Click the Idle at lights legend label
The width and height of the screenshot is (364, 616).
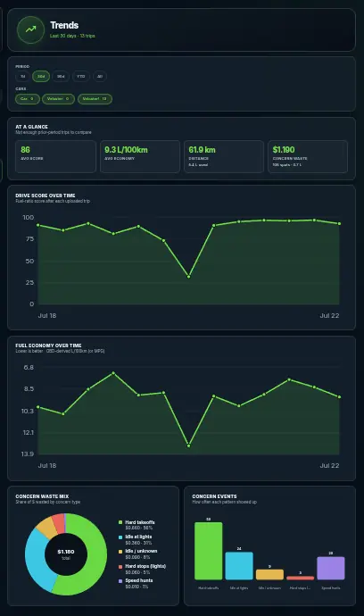point(138,537)
